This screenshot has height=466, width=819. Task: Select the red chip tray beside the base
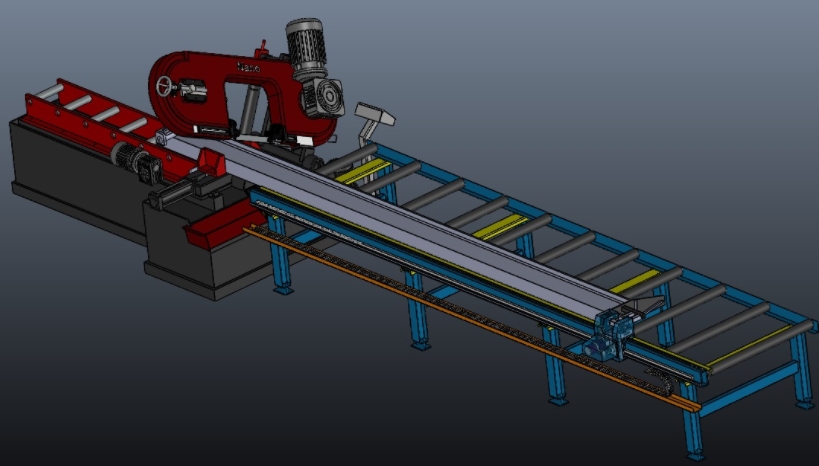[225, 223]
